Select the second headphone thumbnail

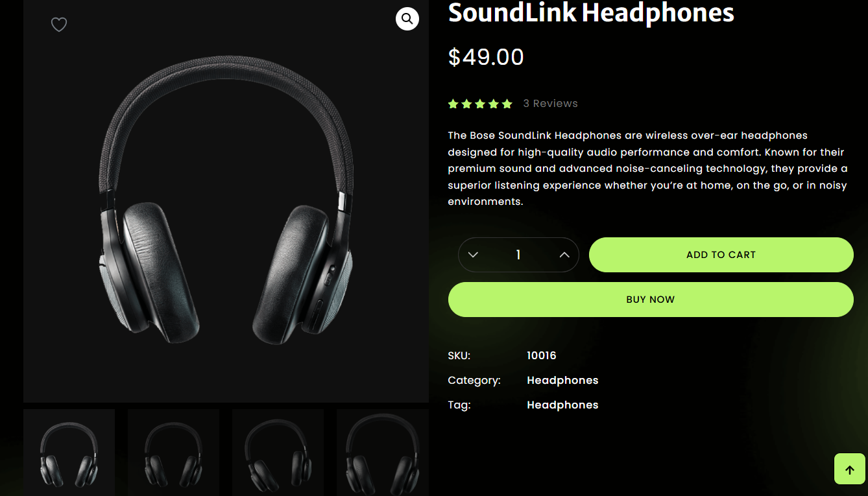pos(173,453)
